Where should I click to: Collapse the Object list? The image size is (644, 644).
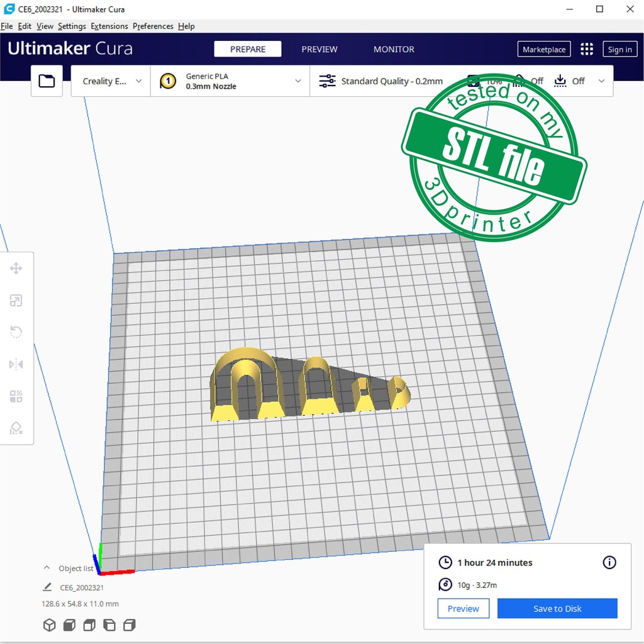[47, 568]
